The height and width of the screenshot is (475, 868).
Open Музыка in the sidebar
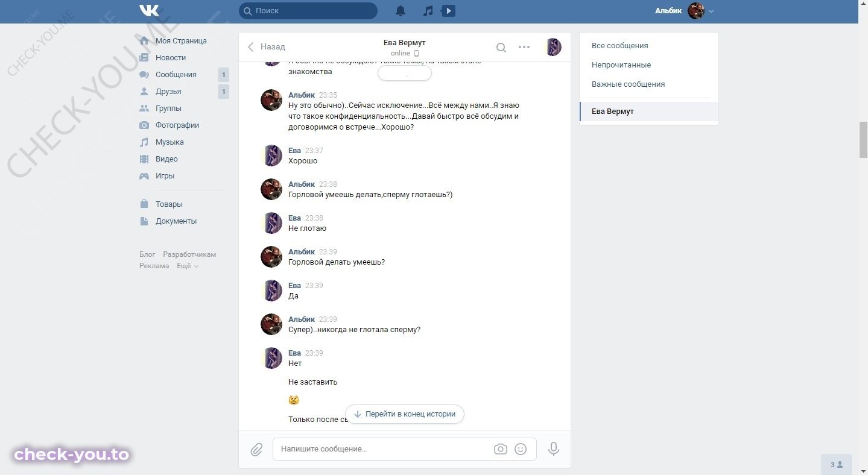coord(169,142)
